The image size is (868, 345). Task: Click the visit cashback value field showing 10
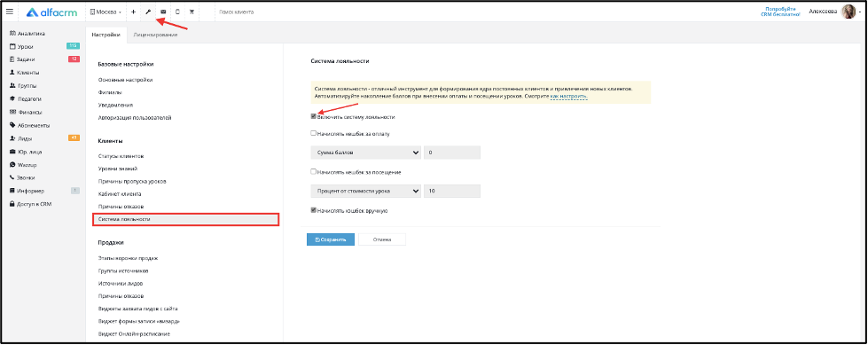(x=451, y=191)
